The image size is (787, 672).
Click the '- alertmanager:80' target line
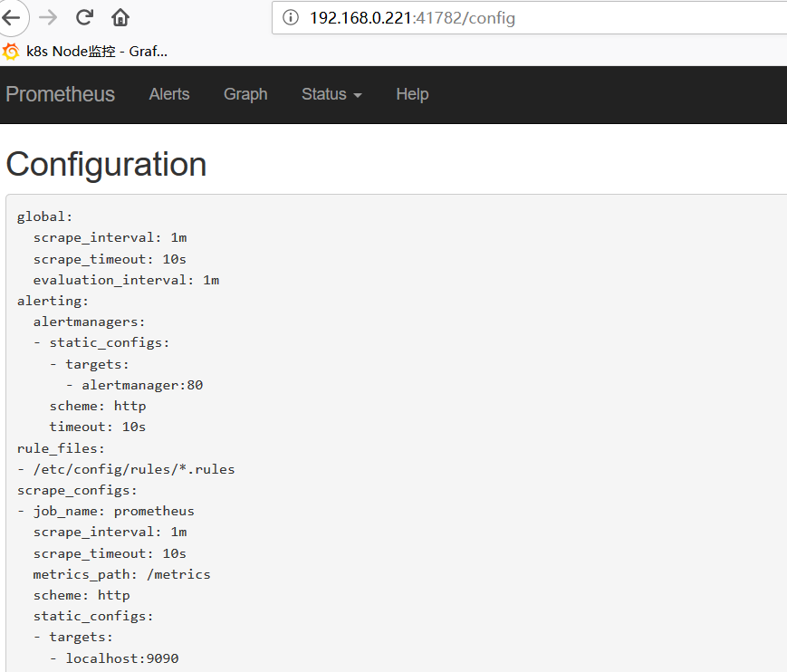coord(135,385)
